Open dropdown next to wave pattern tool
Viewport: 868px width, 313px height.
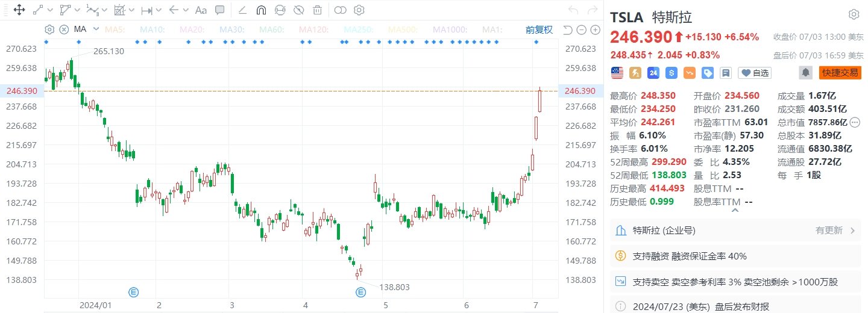click(x=104, y=10)
